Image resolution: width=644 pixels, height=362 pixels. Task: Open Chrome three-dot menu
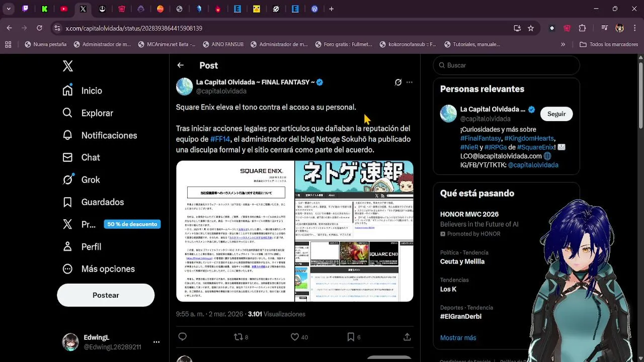tap(634, 28)
